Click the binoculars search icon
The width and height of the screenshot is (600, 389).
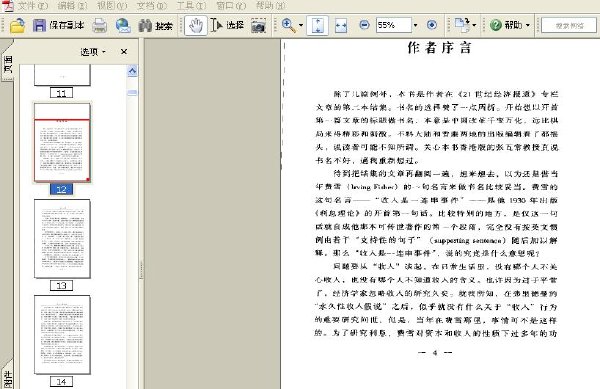(x=145, y=26)
